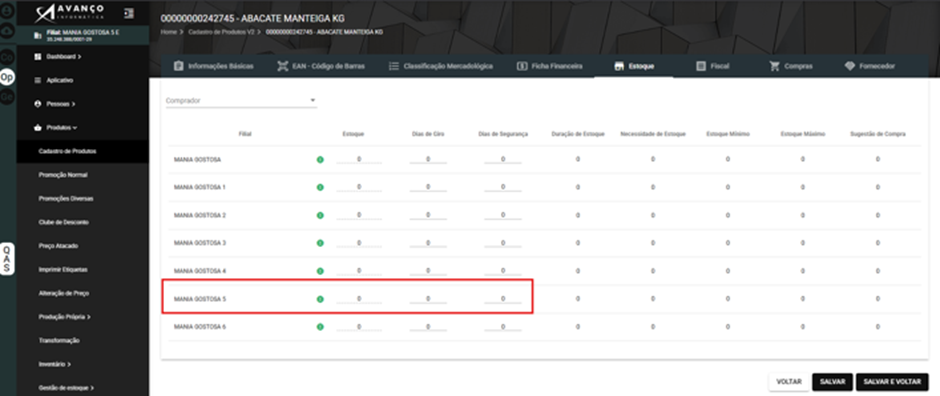The image size is (940, 396).
Task: Click the Dashboard grid icon
Action: coord(38,56)
